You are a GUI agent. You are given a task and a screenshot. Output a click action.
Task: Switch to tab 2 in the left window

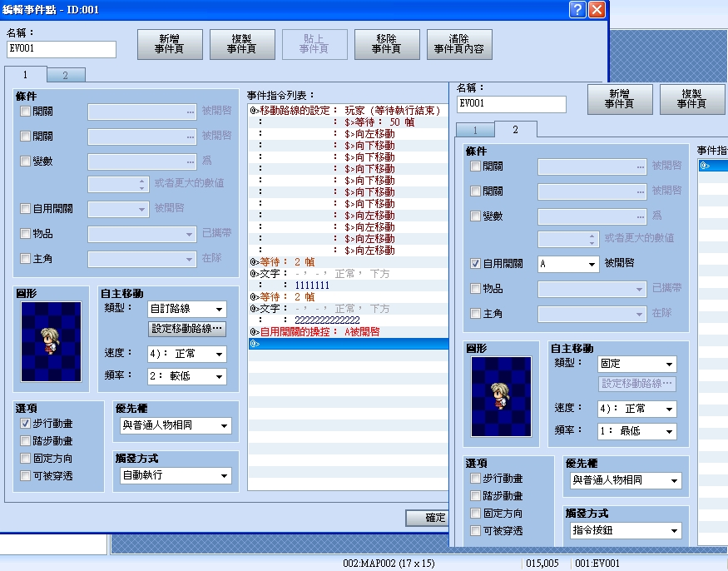(x=66, y=75)
